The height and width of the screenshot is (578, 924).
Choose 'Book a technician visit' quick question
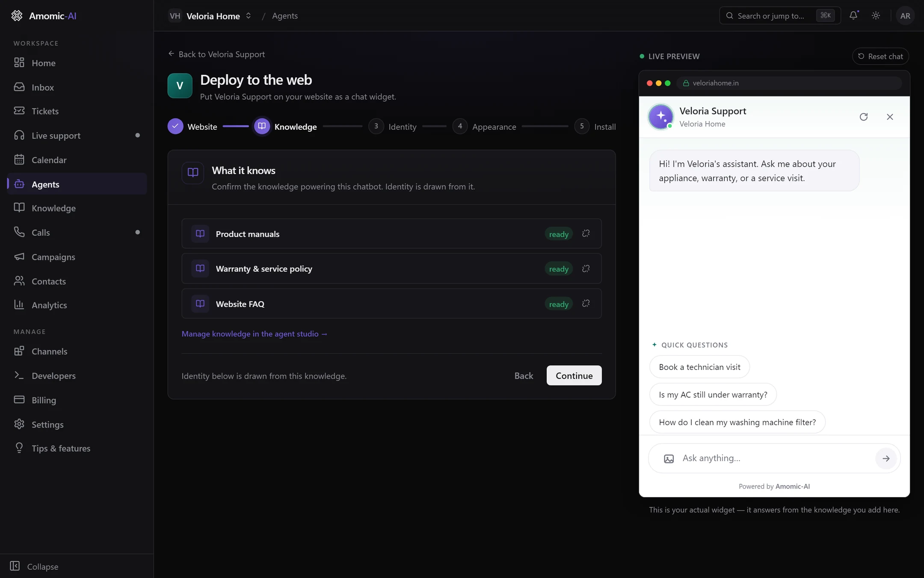pos(699,367)
